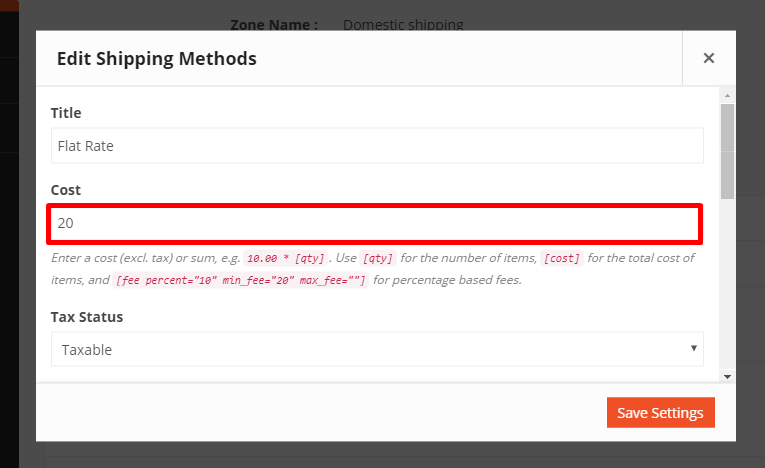The image size is (765, 468).
Task: Click the scrollbar down arrow in dialog
Action: point(727,377)
